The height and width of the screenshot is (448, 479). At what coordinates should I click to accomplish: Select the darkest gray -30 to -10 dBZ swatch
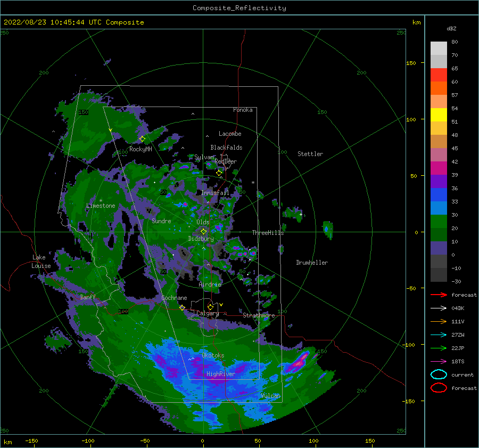(x=439, y=275)
